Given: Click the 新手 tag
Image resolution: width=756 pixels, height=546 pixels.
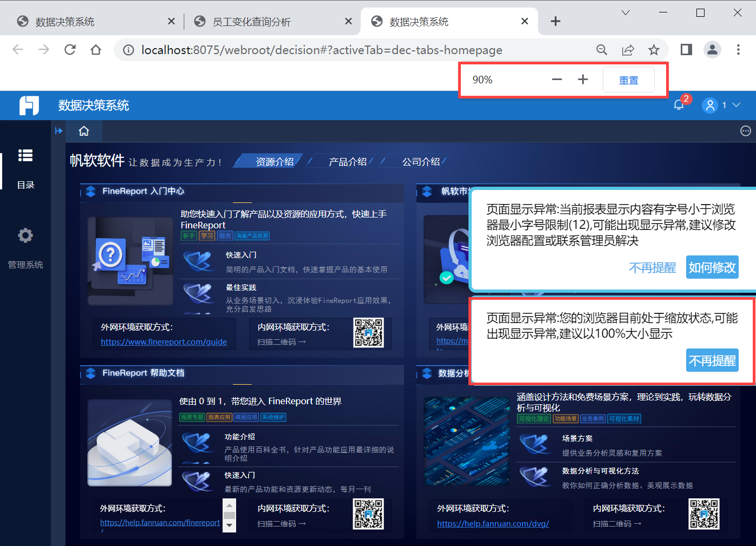Looking at the screenshot, I should tap(189, 236).
